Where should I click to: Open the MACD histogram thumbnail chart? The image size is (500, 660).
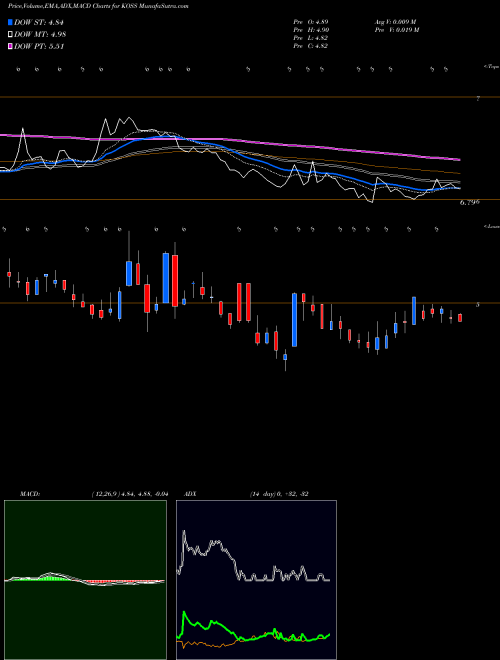tap(85, 580)
